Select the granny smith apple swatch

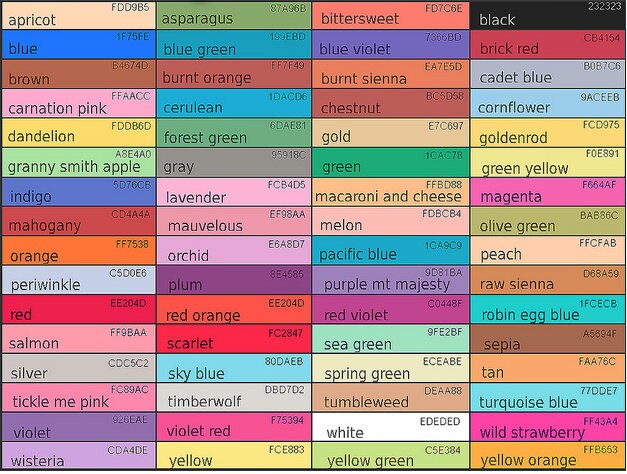[x=78, y=162]
